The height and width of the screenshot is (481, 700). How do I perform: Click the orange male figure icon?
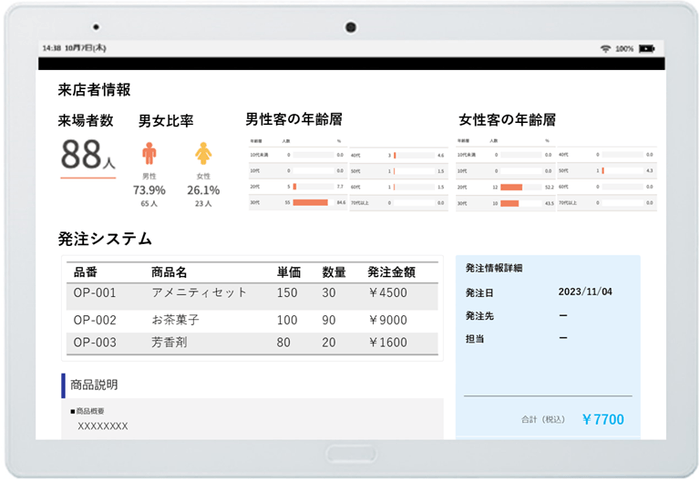149,153
